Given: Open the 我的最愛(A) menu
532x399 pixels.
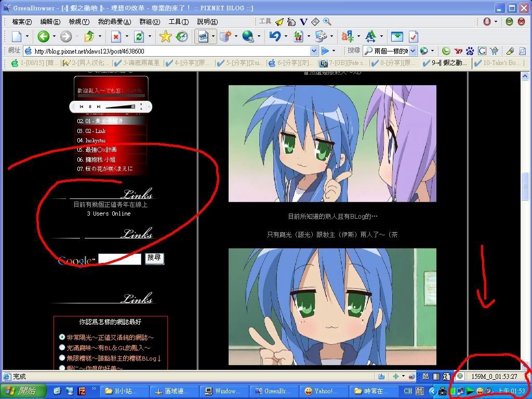Looking at the screenshot, I should (x=114, y=22).
